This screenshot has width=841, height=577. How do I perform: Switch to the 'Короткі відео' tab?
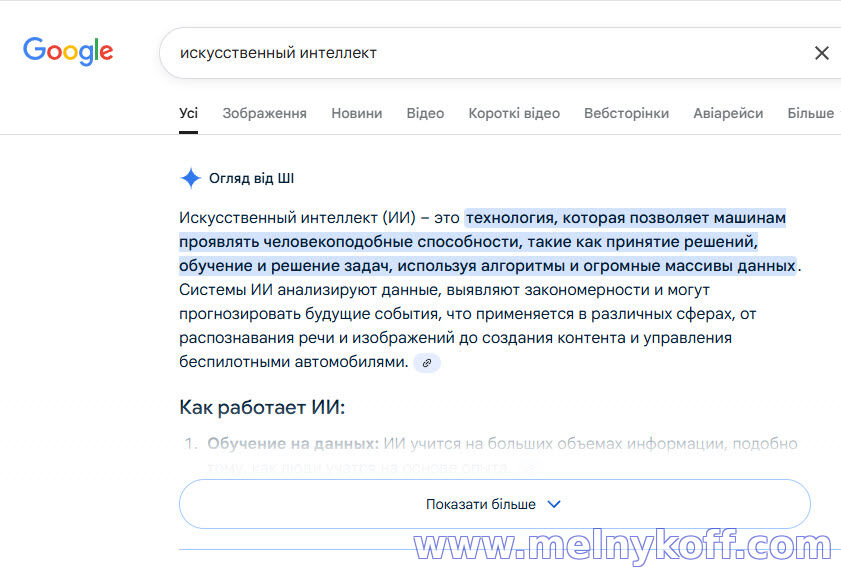point(514,113)
